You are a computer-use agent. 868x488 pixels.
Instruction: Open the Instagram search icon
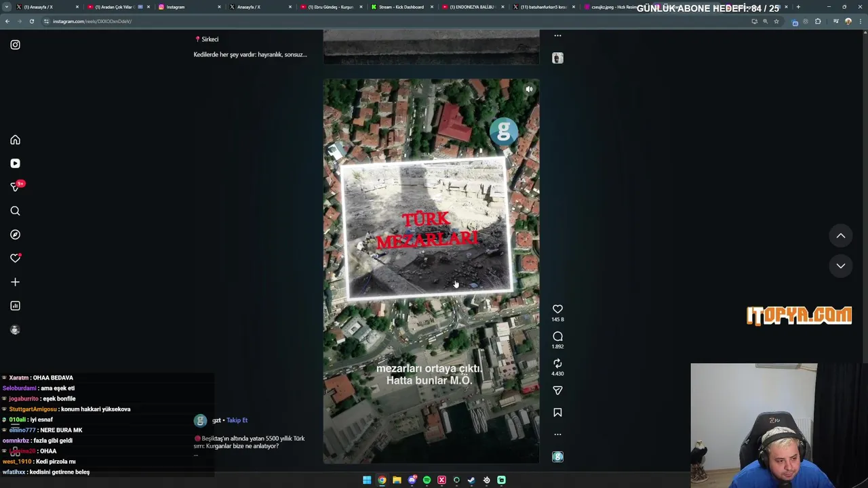pyautogui.click(x=15, y=211)
